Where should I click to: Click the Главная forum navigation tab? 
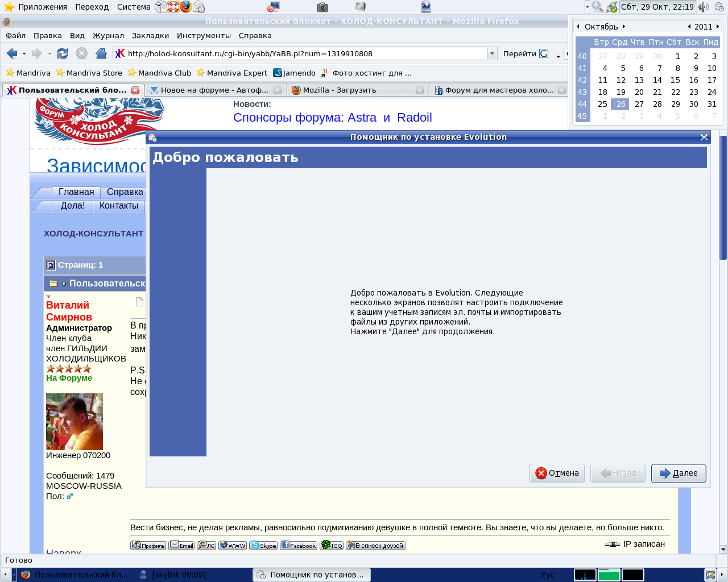(x=76, y=192)
